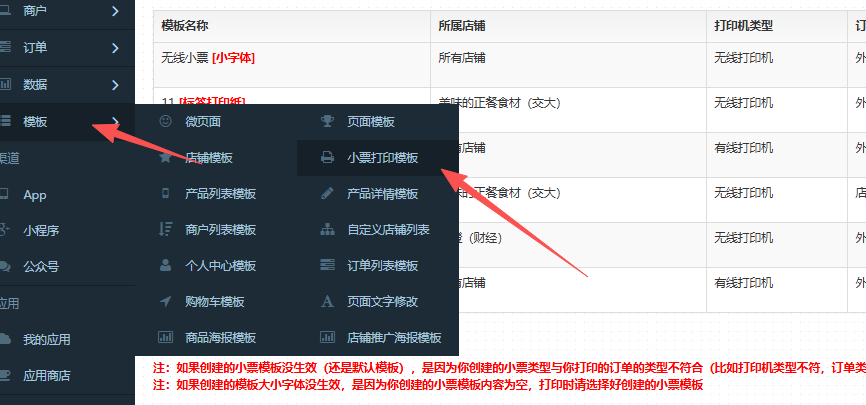The image size is (866, 405).
Task: Expand the 商户 sidebar chevron
Action: click(116, 11)
